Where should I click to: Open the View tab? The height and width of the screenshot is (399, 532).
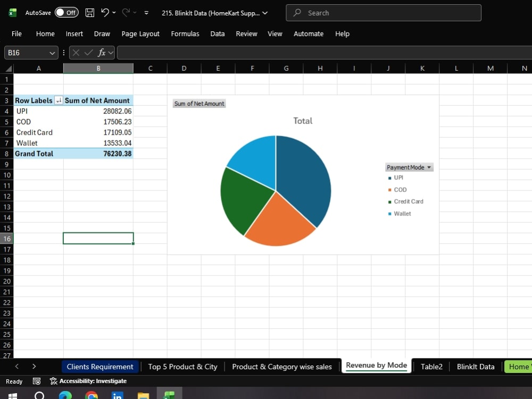[x=275, y=34]
